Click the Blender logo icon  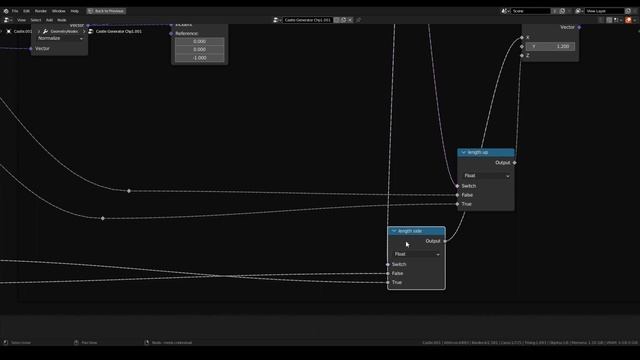coord(6,11)
